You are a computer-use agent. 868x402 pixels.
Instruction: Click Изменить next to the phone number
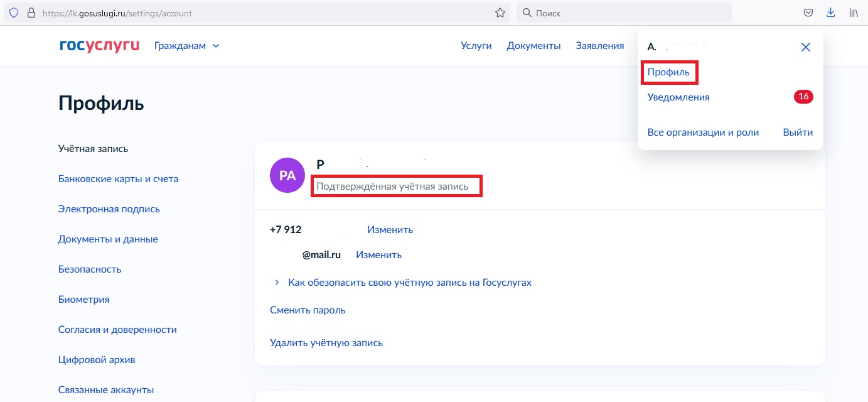(390, 229)
